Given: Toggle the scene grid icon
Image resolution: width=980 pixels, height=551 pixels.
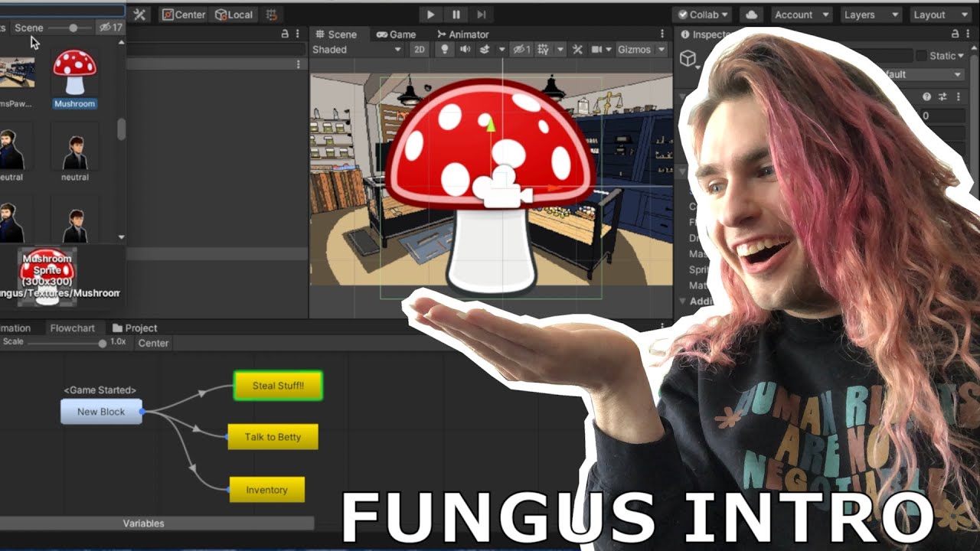Looking at the screenshot, I should click(543, 49).
